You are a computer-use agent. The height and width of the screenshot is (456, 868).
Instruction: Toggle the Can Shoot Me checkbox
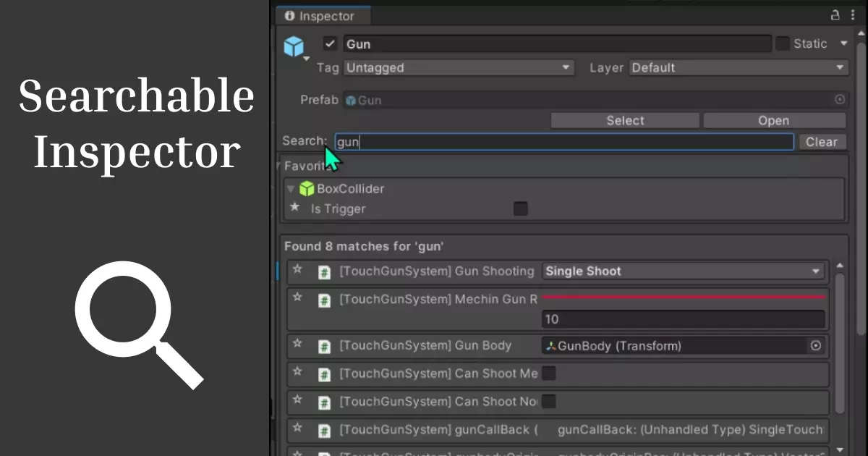[x=548, y=373]
